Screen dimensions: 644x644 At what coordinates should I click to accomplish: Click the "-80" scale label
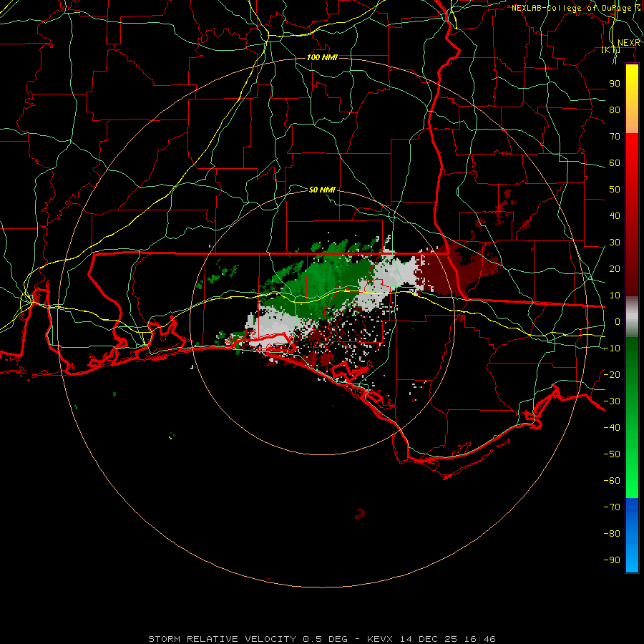(612, 534)
